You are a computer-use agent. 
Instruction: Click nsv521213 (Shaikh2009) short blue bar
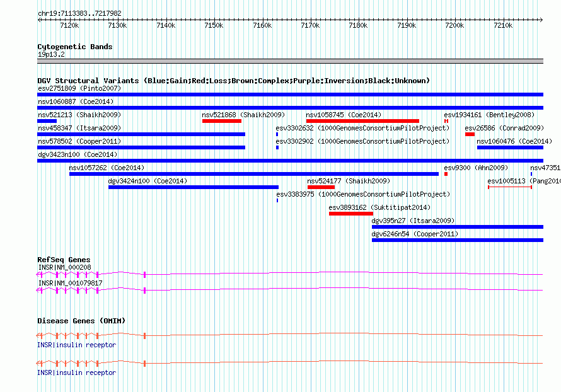pyautogui.click(x=47, y=121)
